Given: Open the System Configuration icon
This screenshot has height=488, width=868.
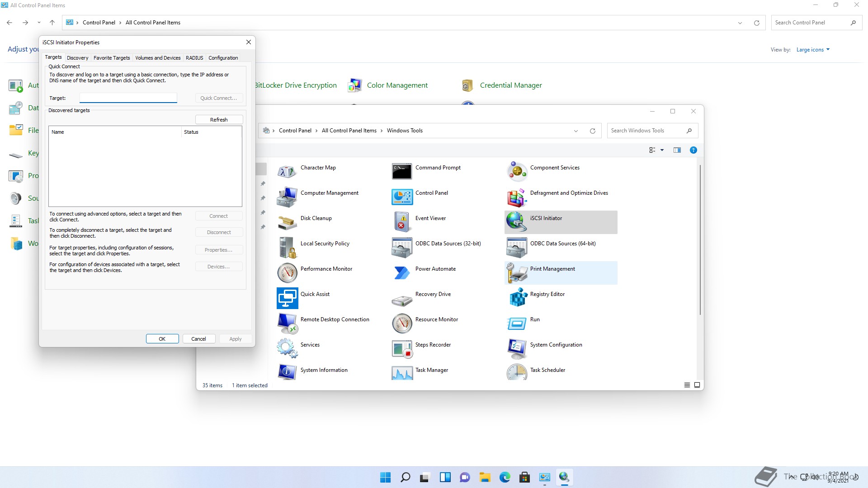Looking at the screenshot, I should click(517, 349).
